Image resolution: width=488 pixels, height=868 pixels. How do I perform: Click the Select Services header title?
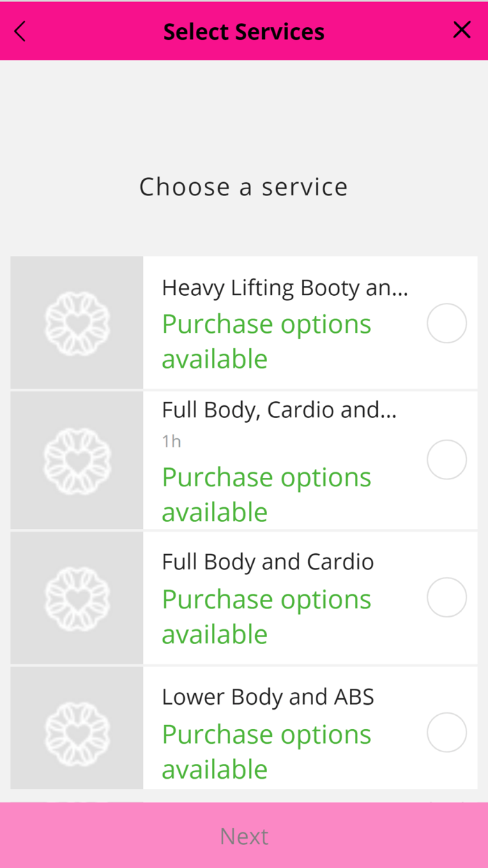[243, 31]
